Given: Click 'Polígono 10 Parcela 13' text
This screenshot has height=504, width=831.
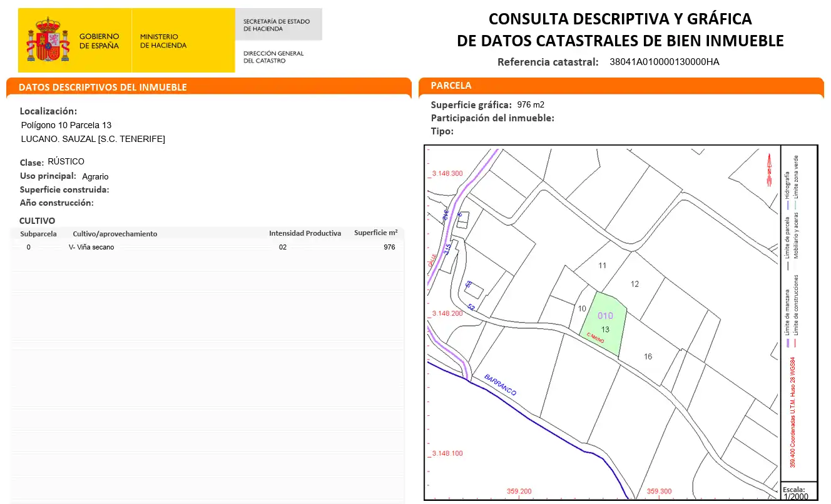Looking at the screenshot, I should (66, 125).
